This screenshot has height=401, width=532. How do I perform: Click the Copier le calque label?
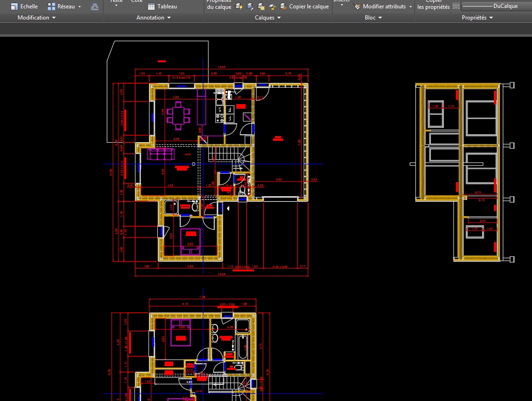(309, 7)
